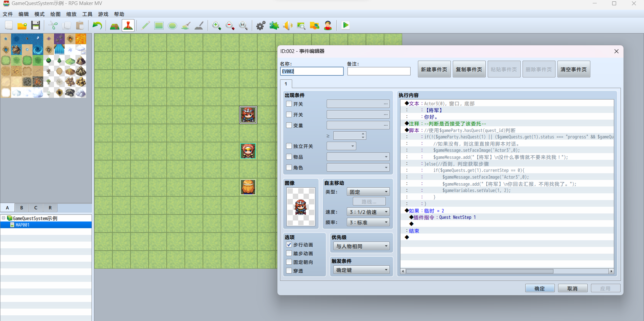Open Database with gear icon

click(x=261, y=25)
